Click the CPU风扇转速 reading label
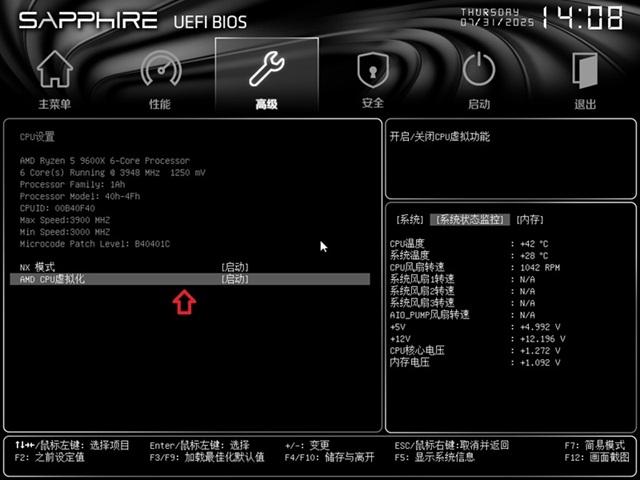This screenshot has height=480, width=640. (x=417, y=267)
